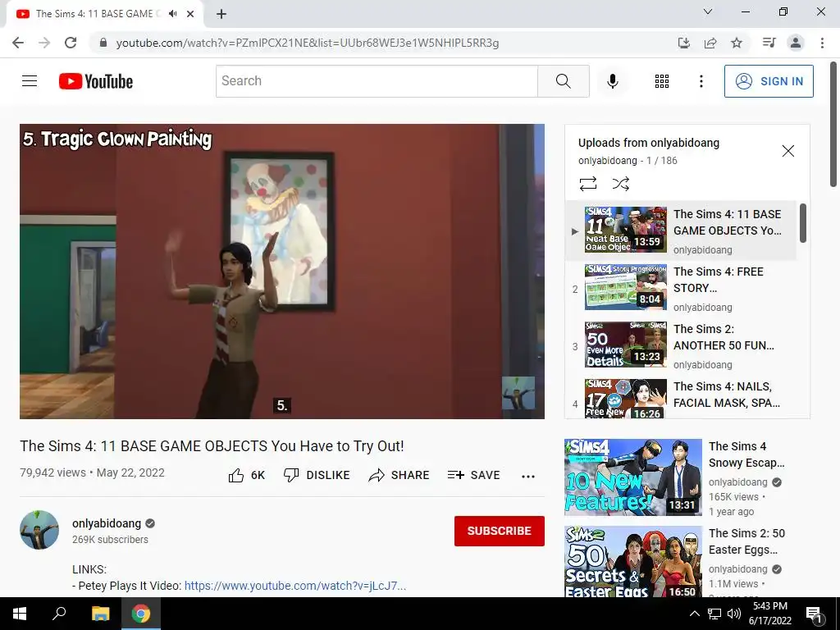
Task: Select The Sims 4 browser tab
Action: coord(105,14)
